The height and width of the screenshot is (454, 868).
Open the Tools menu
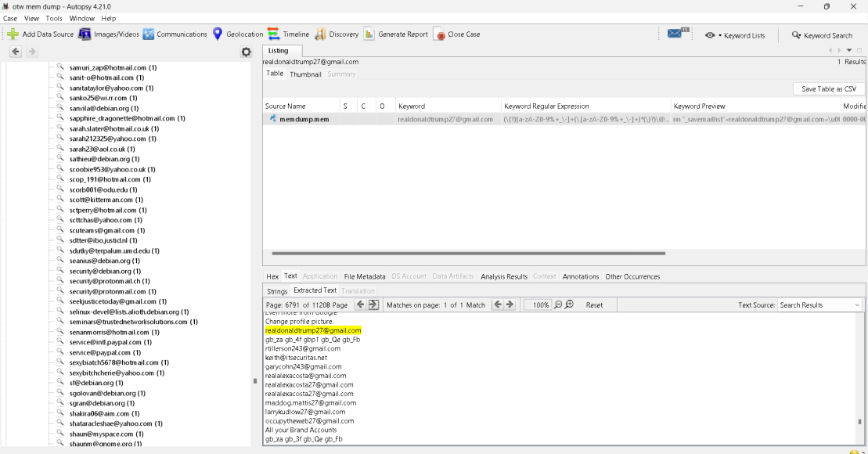point(54,18)
